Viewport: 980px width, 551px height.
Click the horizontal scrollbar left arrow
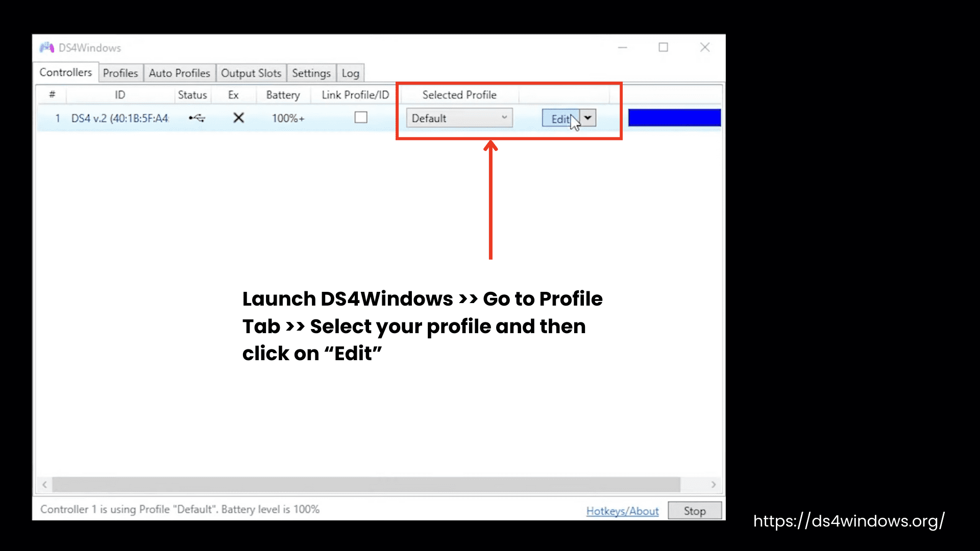coord(45,484)
